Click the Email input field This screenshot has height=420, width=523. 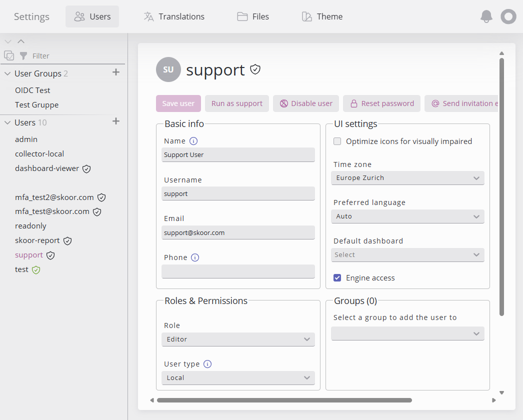tap(238, 232)
